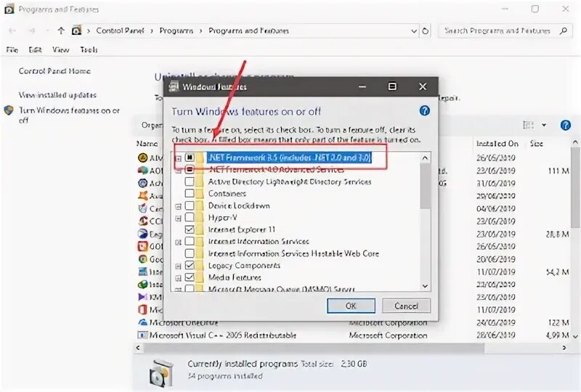The height and width of the screenshot is (392, 581).
Task: Expand the Hyper-V node
Action: click(178, 219)
